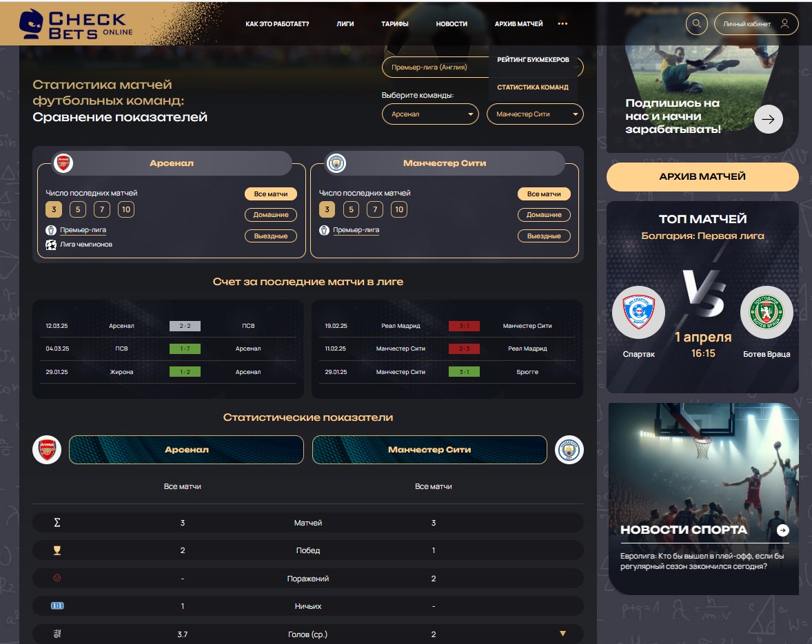The height and width of the screenshot is (644, 812).
Task: Select Рейтинг букмекеров from dropdown menu
Action: (x=533, y=60)
